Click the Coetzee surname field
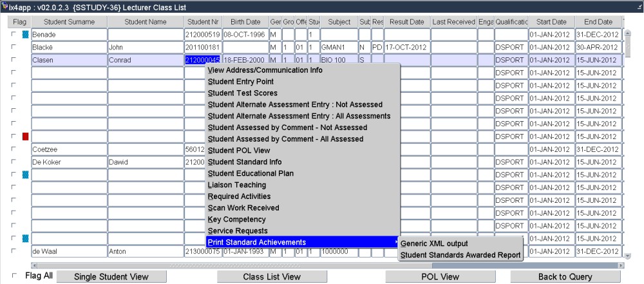 tap(69, 149)
